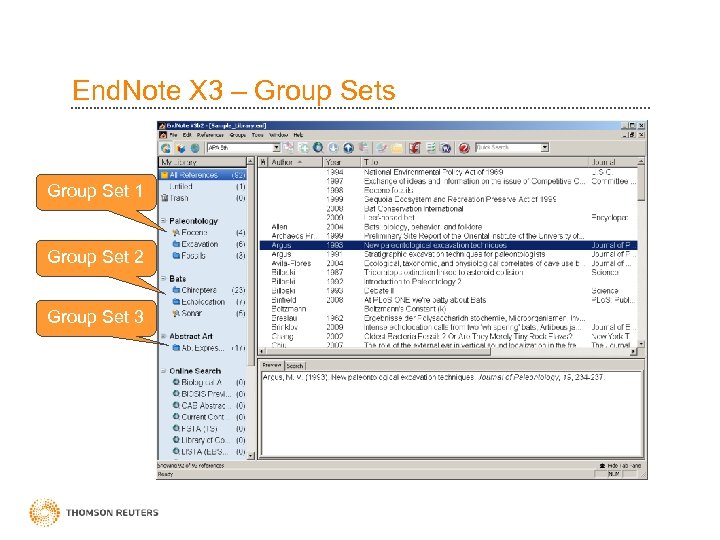Select National Environmental Policy Act of 1969
The width and height of the screenshot is (720, 540).
(x=448, y=172)
